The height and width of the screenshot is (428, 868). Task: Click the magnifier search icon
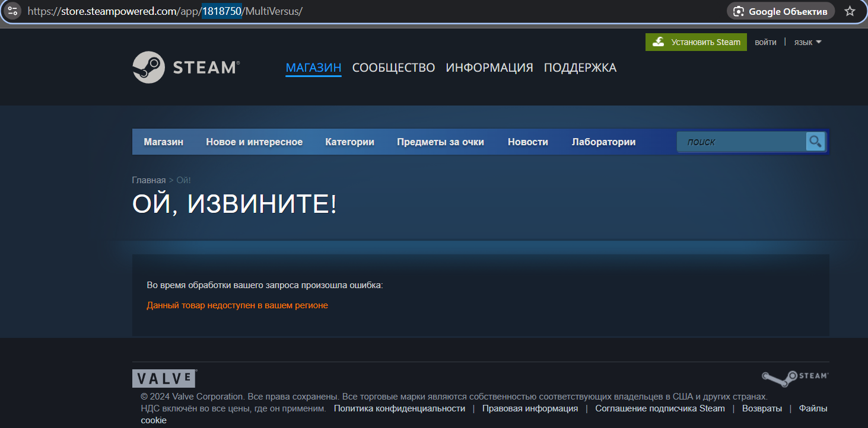click(x=815, y=142)
